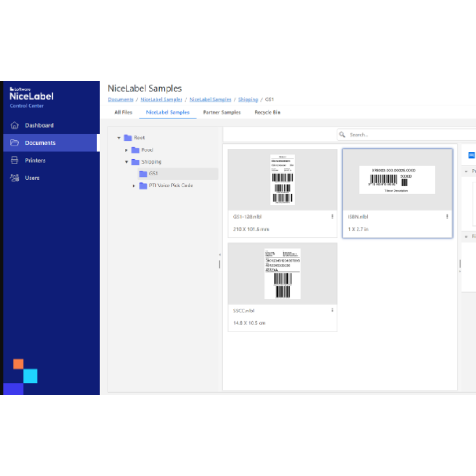
Task: Click the Food folder icon
Action: coord(136,150)
